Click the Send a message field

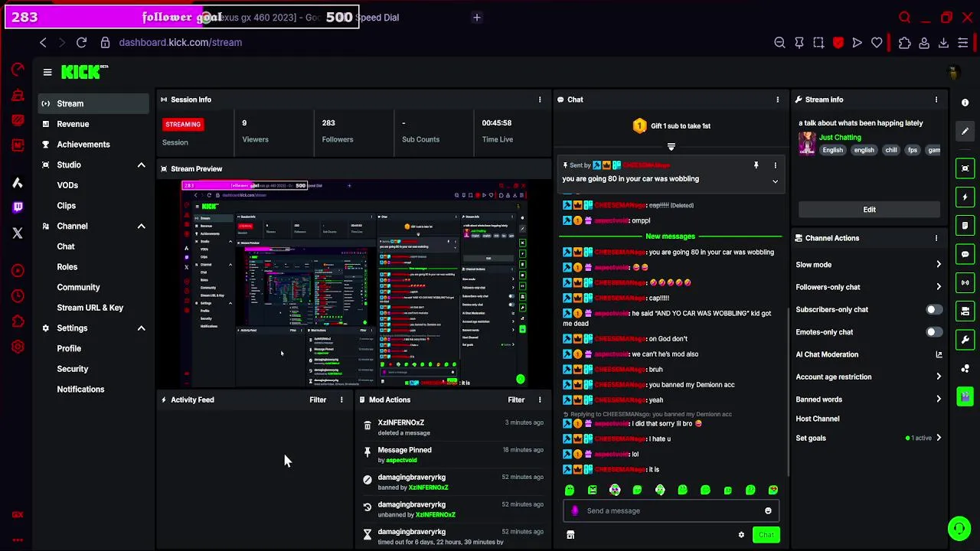[x=670, y=511]
